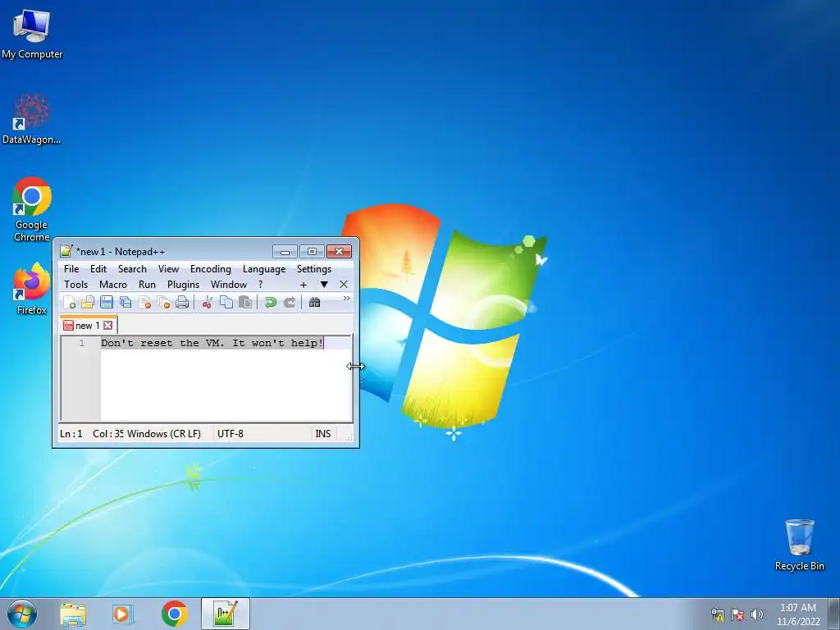The image size is (840, 630).
Task: Click the Redo toolbar icon
Action: pyautogui.click(x=290, y=302)
